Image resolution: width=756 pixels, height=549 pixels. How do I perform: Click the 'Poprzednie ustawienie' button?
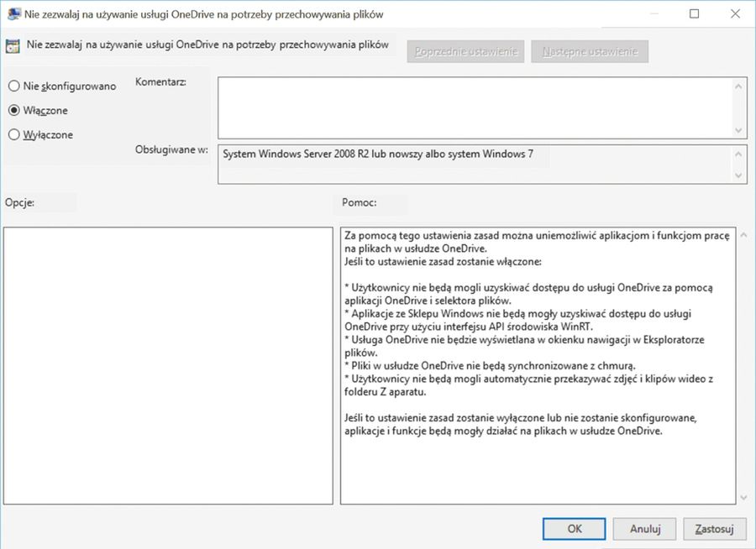pyautogui.click(x=465, y=51)
